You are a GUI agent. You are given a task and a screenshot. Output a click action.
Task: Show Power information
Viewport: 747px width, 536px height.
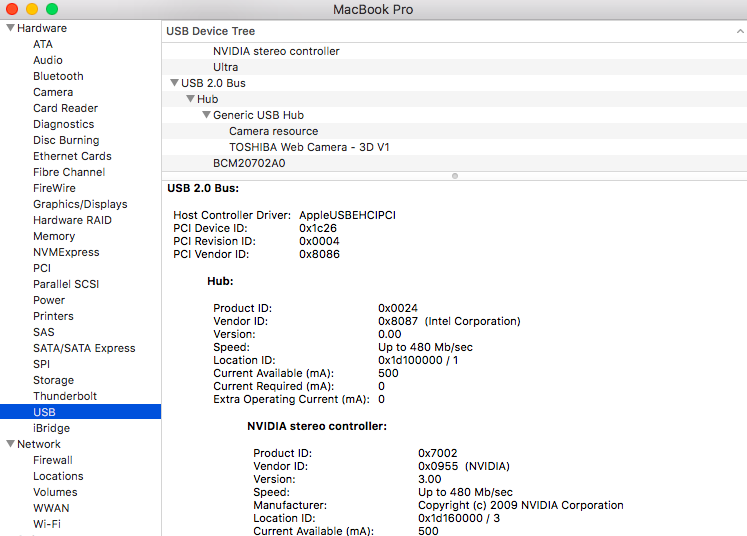49,300
